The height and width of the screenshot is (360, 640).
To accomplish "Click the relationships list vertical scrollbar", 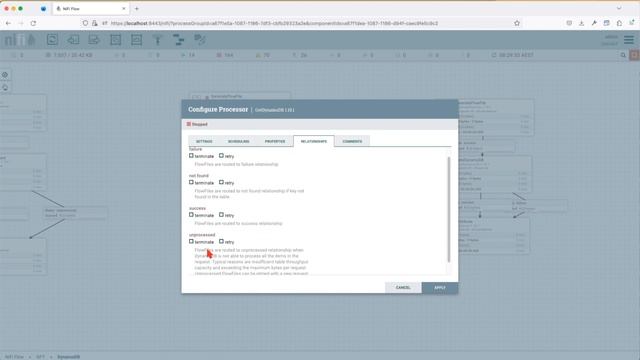I will pos(449,209).
